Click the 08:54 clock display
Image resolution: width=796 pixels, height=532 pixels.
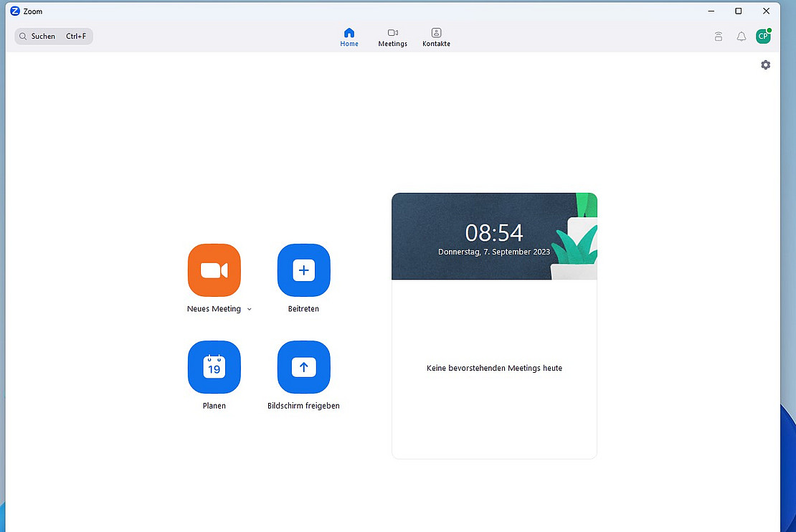(494, 233)
